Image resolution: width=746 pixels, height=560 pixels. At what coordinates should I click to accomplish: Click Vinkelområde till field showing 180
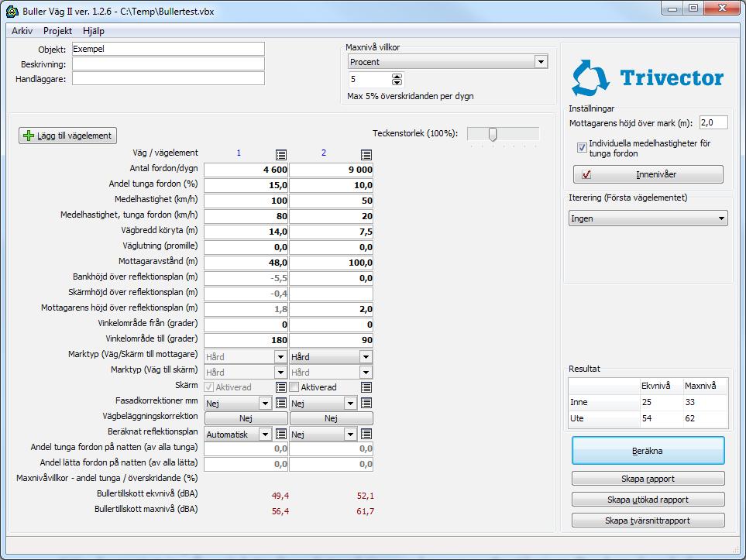coord(246,340)
